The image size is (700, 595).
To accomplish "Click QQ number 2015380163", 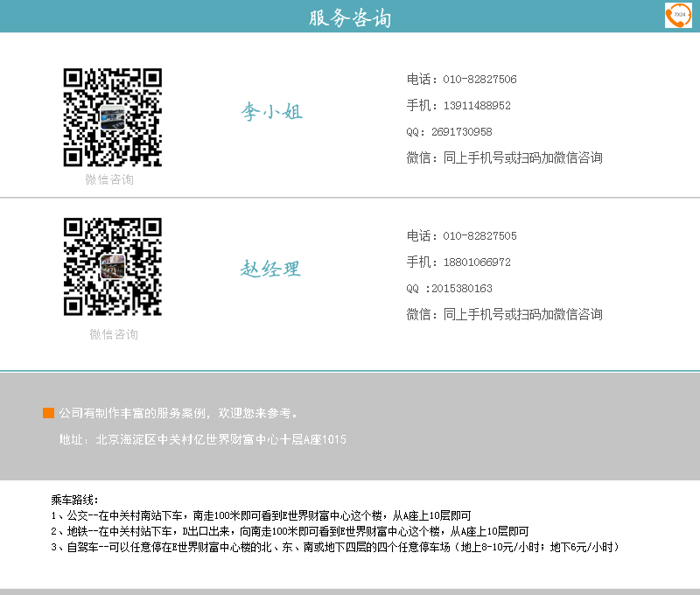I will pyautogui.click(x=461, y=289).
